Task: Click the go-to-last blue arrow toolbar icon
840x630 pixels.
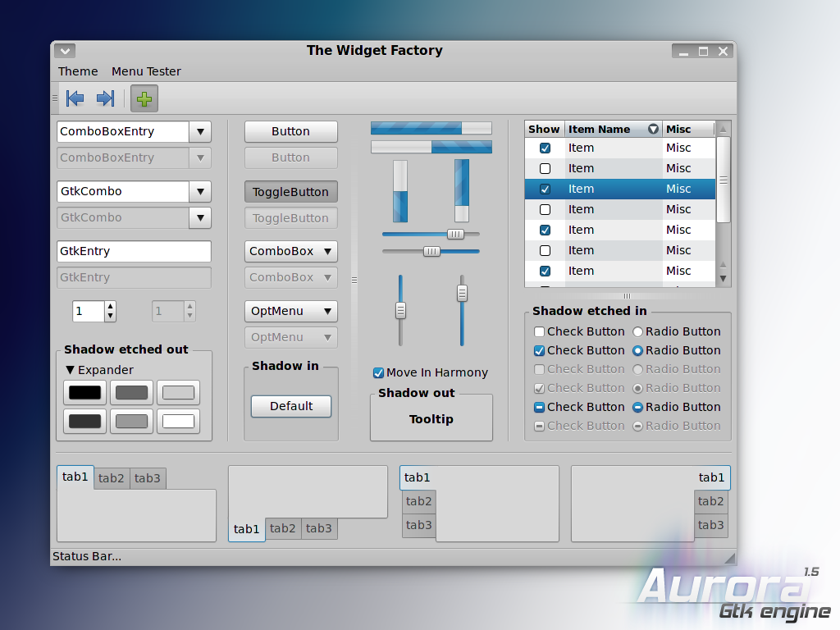Action: click(106, 98)
